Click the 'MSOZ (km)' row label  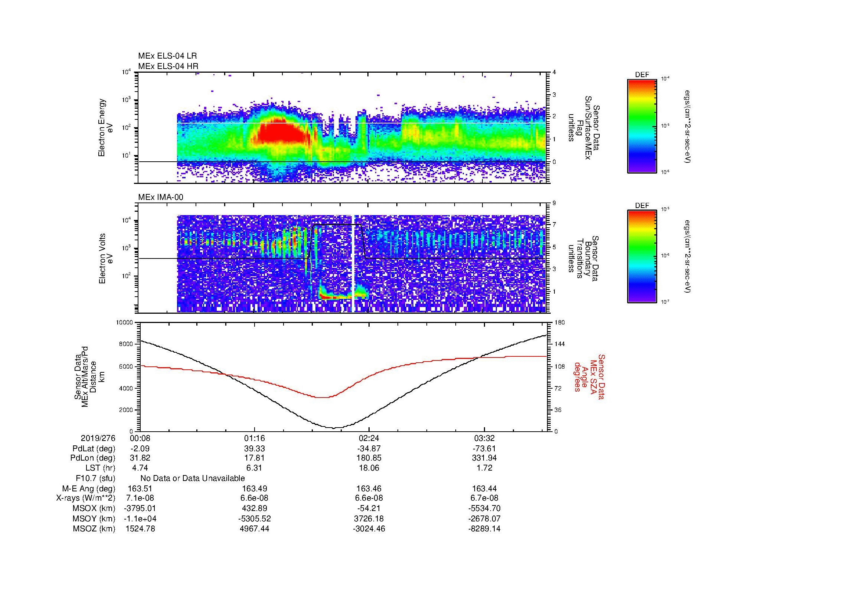coord(94,529)
